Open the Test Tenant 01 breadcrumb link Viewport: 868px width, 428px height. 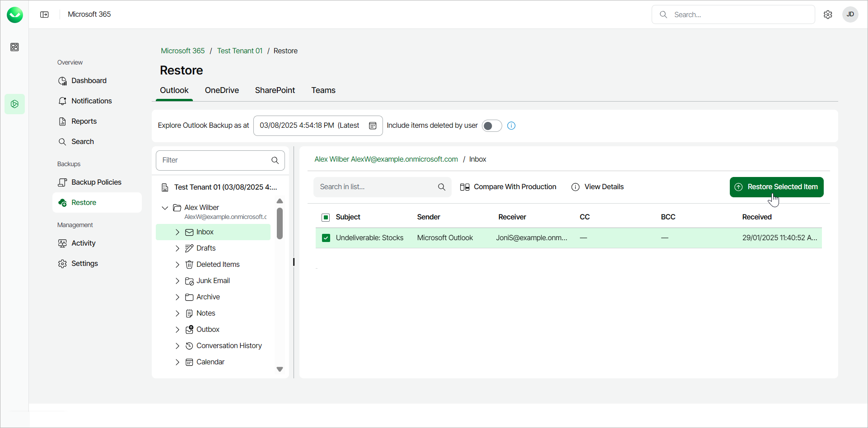click(240, 51)
